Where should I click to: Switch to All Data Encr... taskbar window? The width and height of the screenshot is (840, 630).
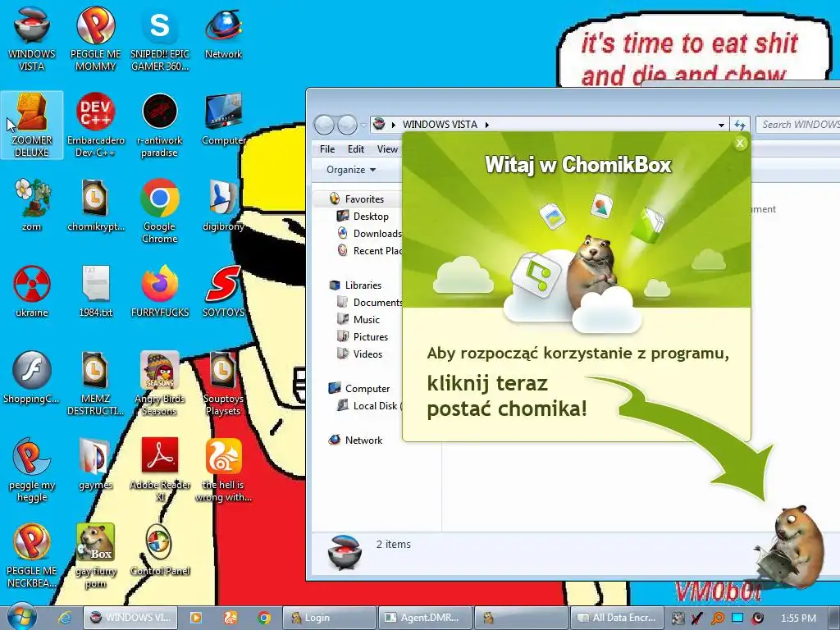pos(617,618)
